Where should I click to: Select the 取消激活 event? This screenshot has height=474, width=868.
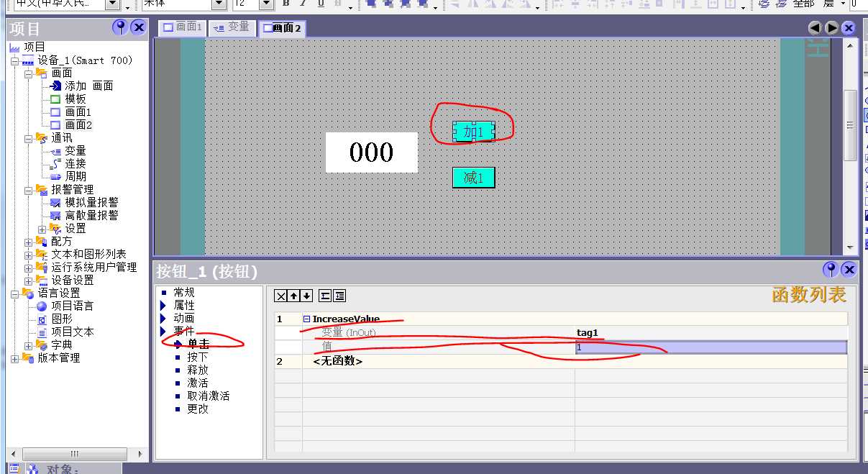pos(209,396)
